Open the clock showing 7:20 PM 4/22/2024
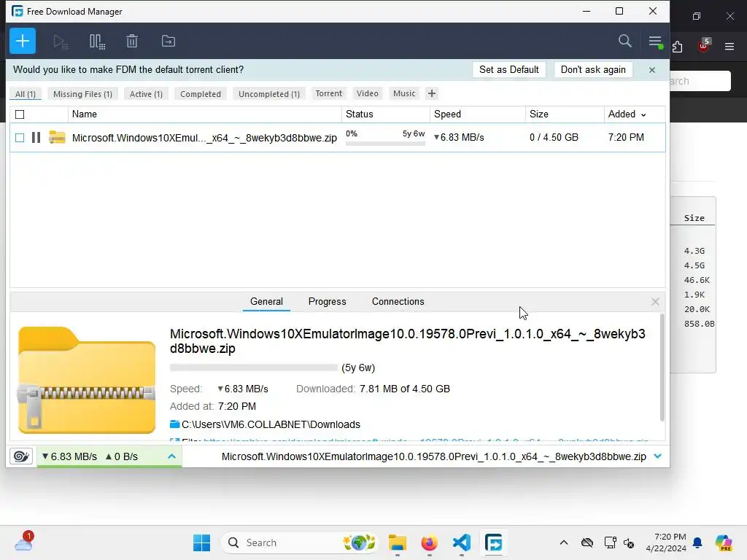 666,542
